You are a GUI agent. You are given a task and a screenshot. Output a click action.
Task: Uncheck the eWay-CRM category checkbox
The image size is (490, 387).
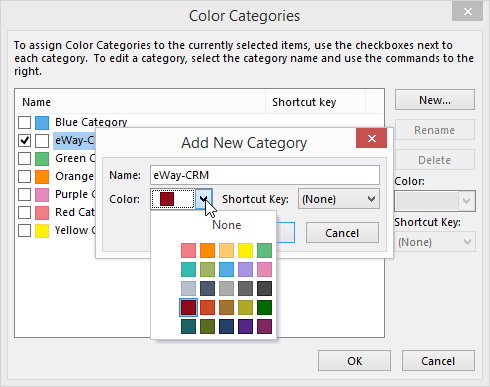tap(24, 140)
